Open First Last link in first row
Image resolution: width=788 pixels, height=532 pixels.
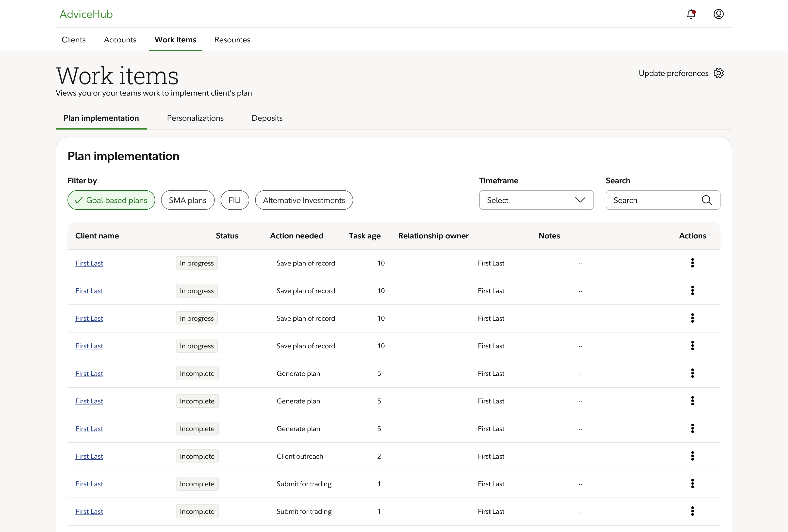pyautogui.click(x=89, y=263)
